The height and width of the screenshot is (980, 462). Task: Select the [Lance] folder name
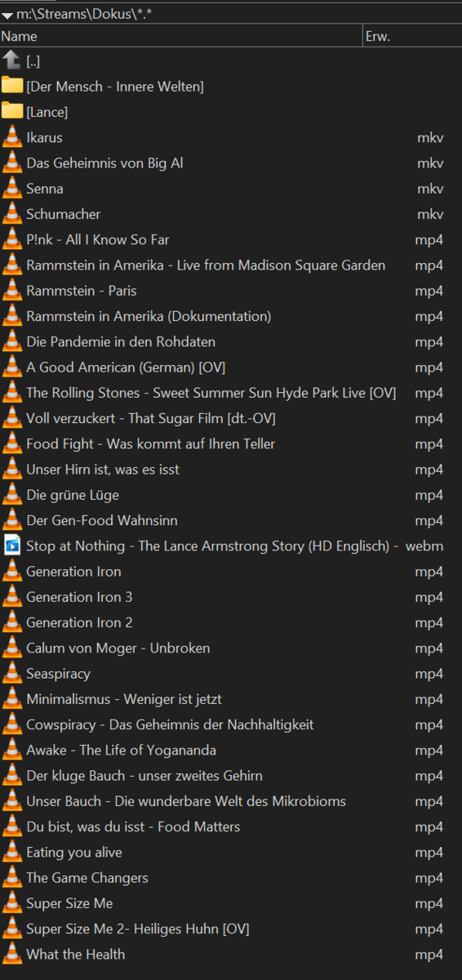coord(47,112)
